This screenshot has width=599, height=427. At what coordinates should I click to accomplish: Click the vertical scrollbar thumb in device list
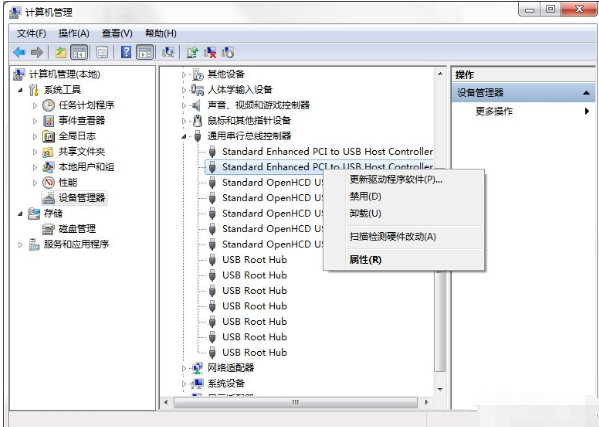coord(440,321)
